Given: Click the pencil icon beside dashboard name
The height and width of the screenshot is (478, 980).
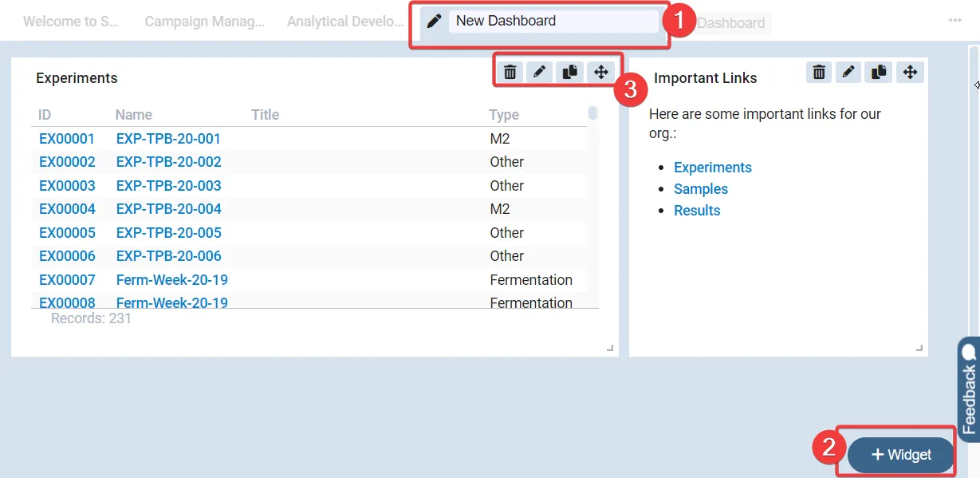Looking at the screenshot, I should pos(434,22).
